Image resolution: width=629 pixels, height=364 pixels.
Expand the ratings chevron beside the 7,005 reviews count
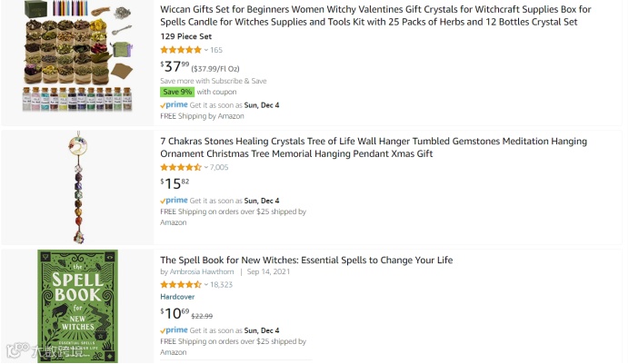pyautogui.click(x=206, y=168)
